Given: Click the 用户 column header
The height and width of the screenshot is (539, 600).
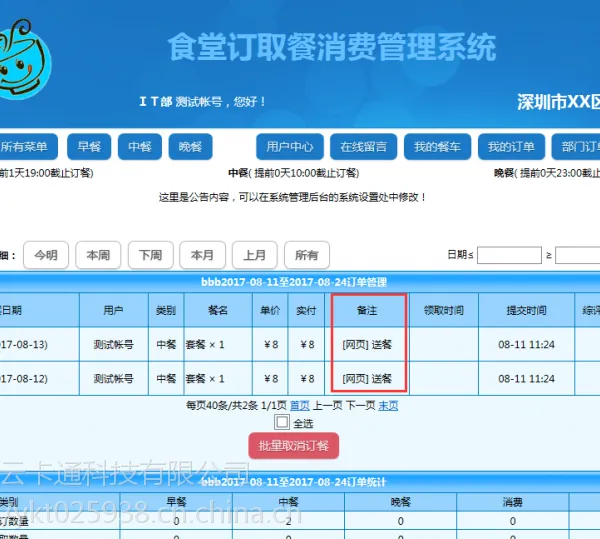Looking at the screenshot, I should [x=114, y=310].
